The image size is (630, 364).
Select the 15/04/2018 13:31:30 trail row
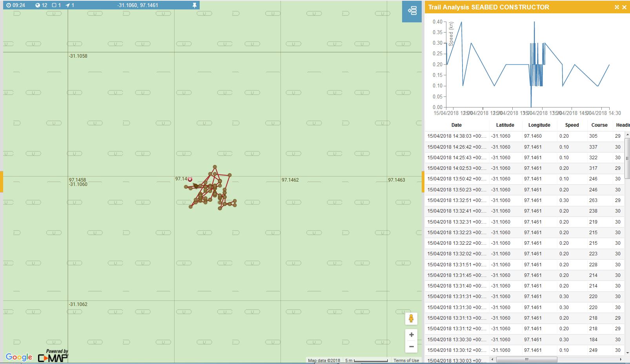click(524, 308)
